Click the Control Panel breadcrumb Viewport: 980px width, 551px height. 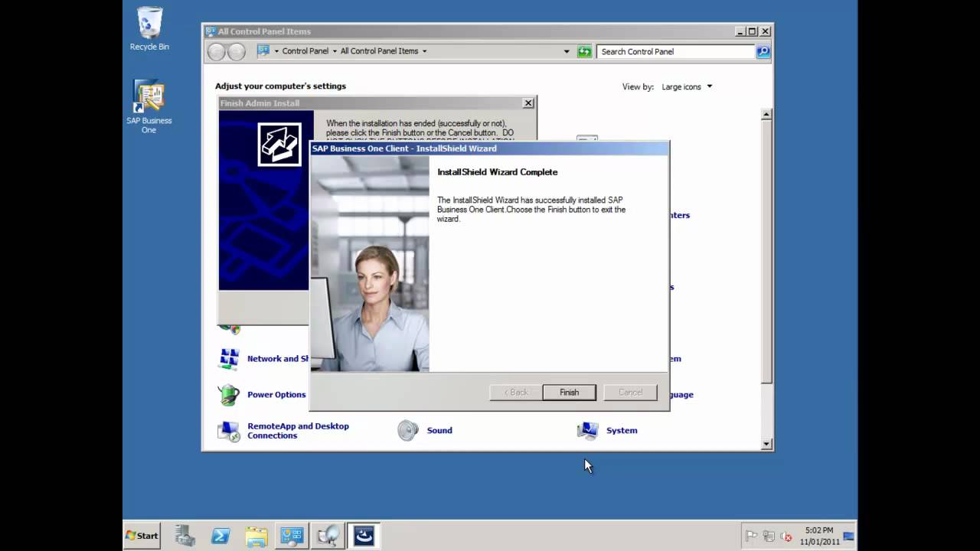(305, 51)
